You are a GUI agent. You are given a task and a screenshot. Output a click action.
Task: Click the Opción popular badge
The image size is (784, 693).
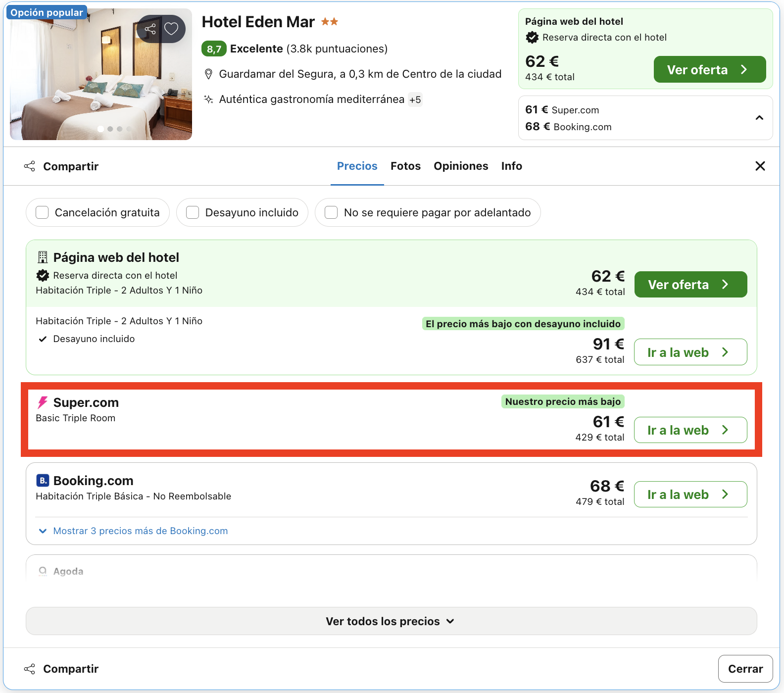pyautogui.click(x=47, y=12)
